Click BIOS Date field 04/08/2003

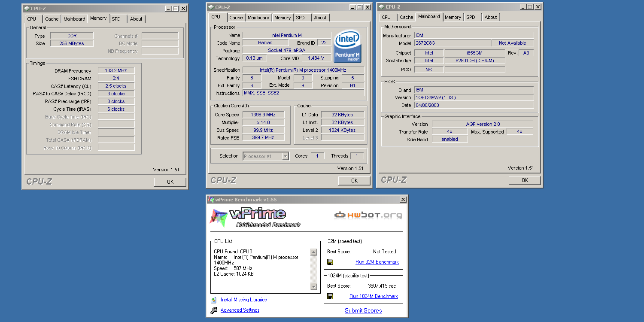click(474, 105)
